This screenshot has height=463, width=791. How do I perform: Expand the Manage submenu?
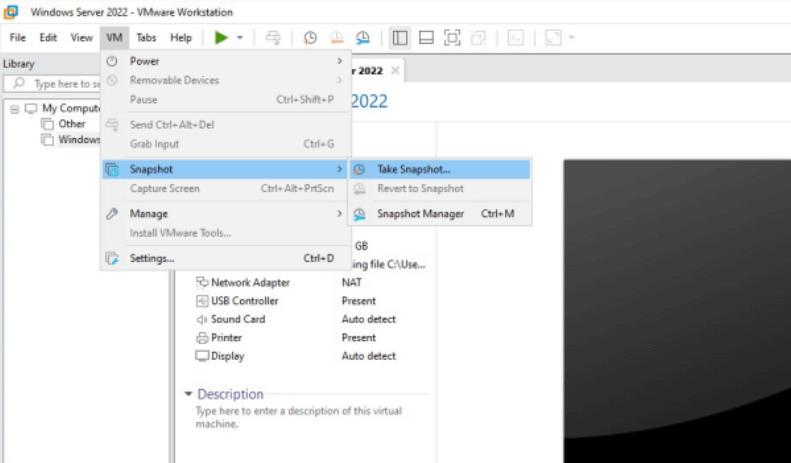[x=225, y=214]
